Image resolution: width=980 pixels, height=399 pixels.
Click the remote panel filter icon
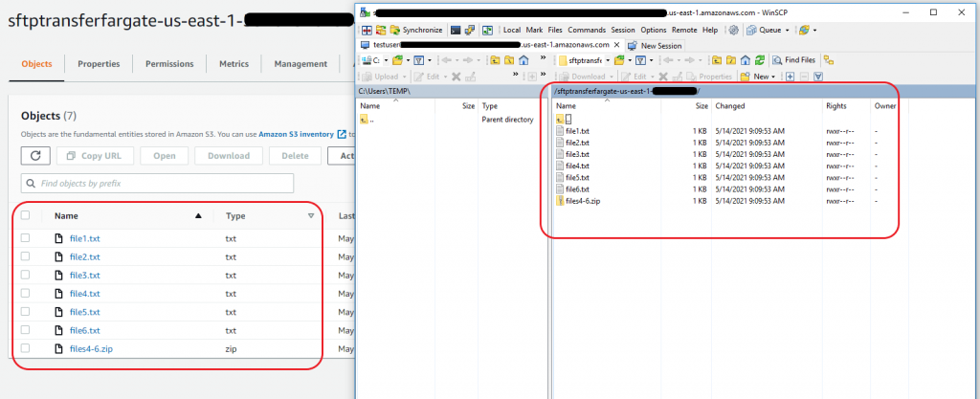tap(640, 60)
